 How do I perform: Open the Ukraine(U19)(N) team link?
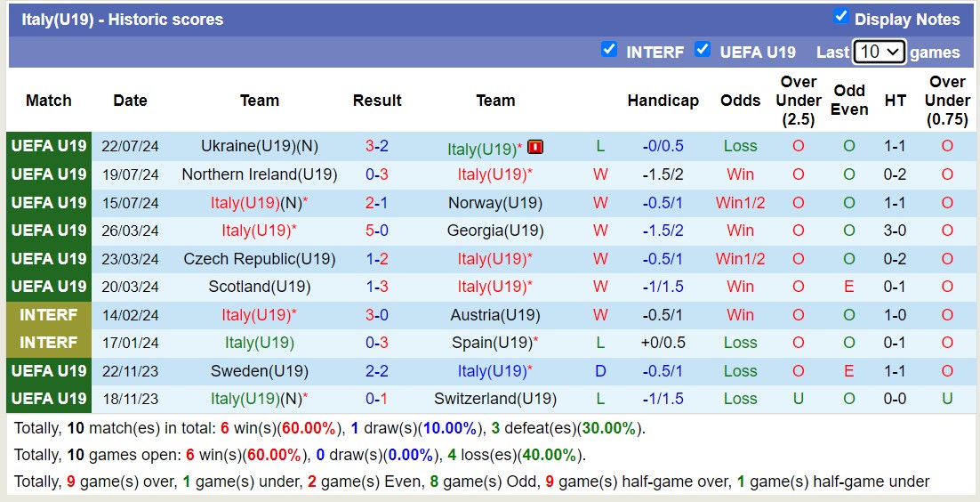(260, 146)
